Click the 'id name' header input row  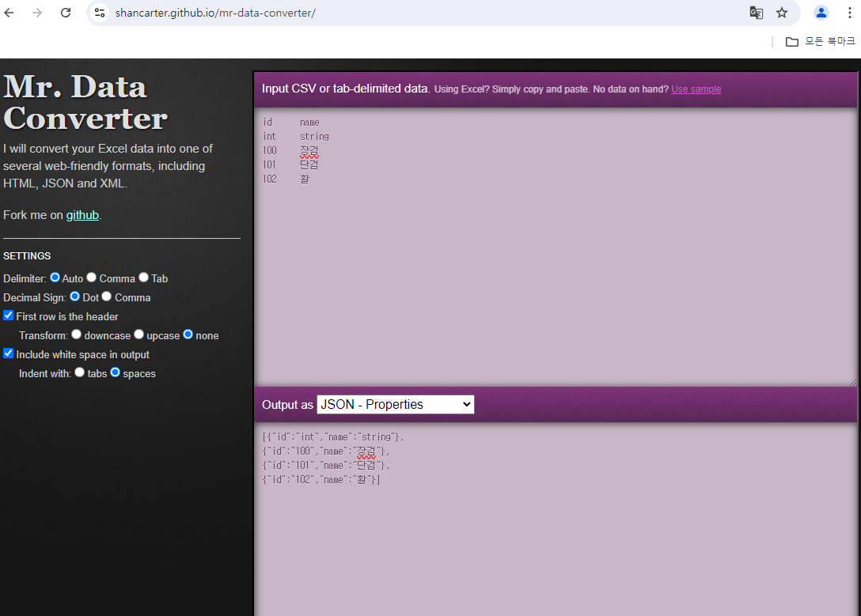(291, 122)
